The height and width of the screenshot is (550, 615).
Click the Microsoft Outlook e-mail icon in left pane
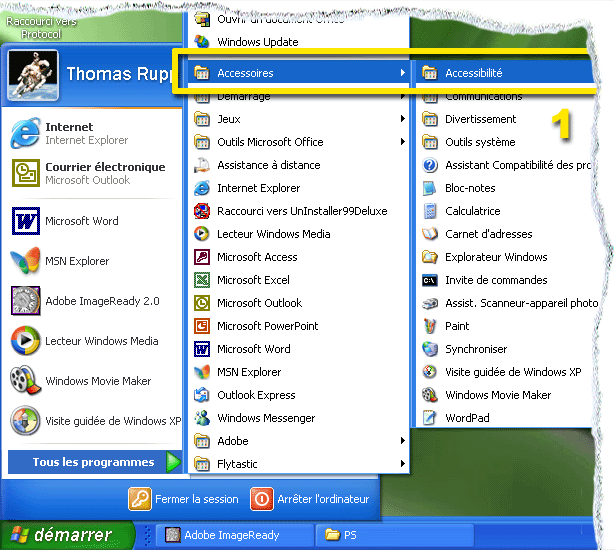tap(25, 173)
